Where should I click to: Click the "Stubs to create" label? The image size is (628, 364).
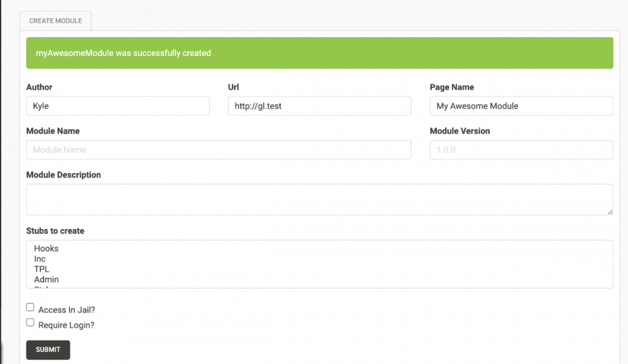[55, 231]
